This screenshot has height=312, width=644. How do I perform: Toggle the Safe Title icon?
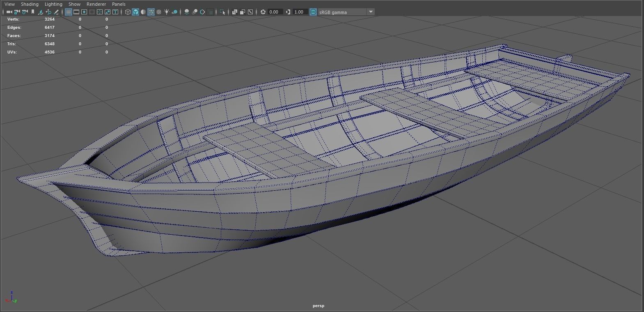click(115, 12)
